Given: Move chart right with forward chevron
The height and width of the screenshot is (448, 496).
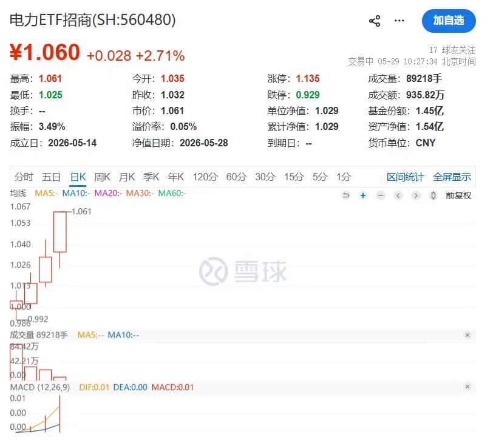Looking at the screenshot, I should point(416,195).
